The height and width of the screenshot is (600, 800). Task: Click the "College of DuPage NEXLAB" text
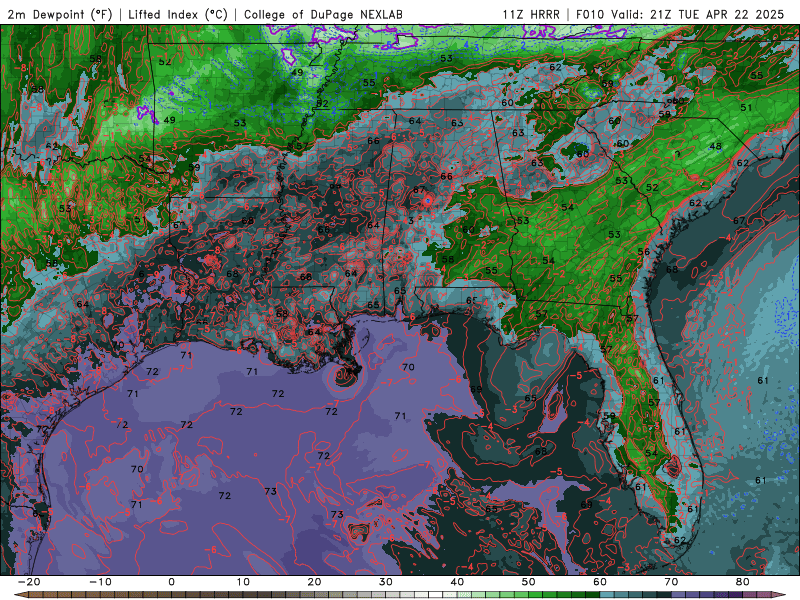(323, 15)
